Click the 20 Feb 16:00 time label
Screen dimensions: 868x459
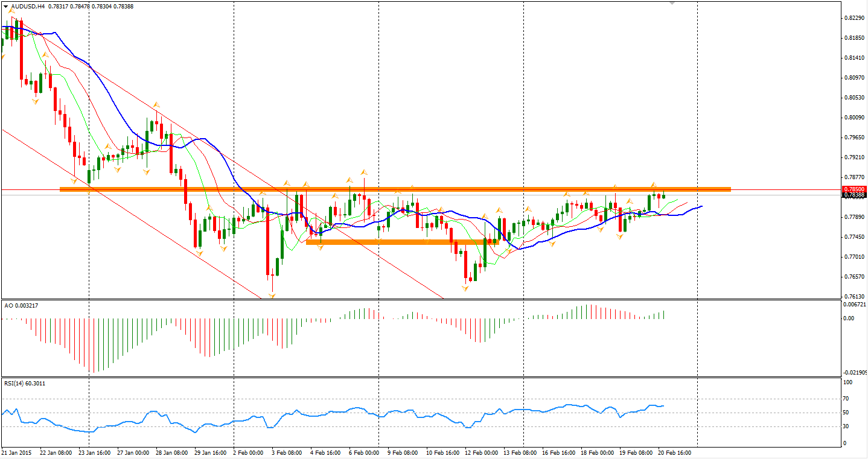click(x=674, y=452)
